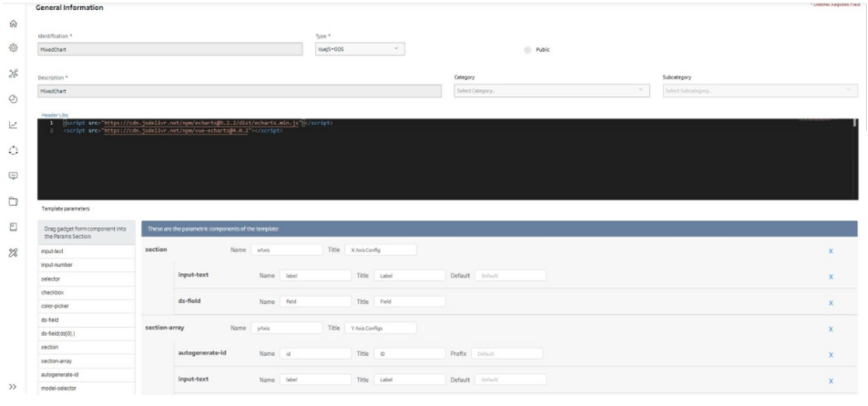Click the gauge clock icon in sidebar

(x=14, y=99)
